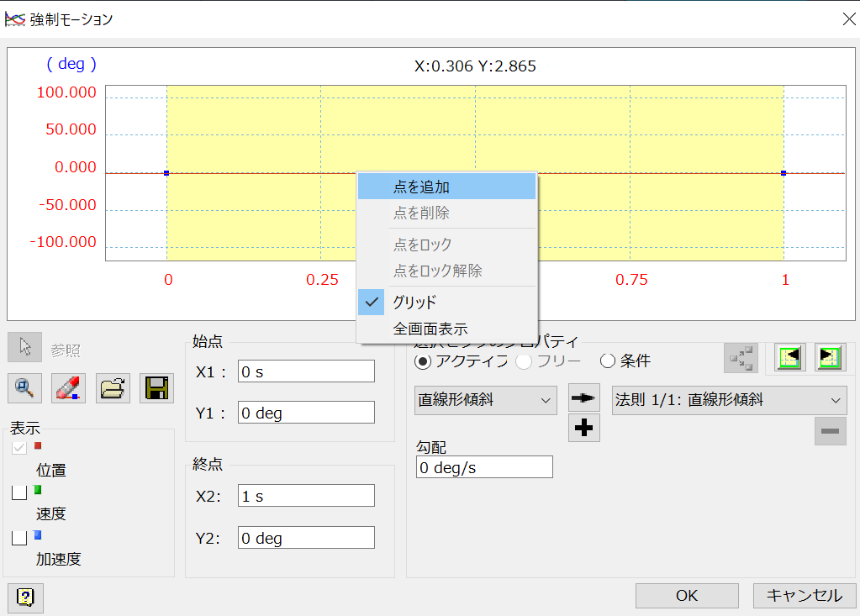The image size is (860, 616).
Task: Select the 条件 radio button
Action: tap(608, 361)
